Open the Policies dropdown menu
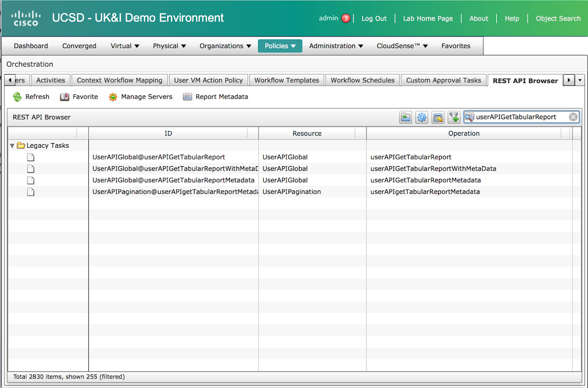The height and width of the screenshot is (388, 588). coord(280,46)
